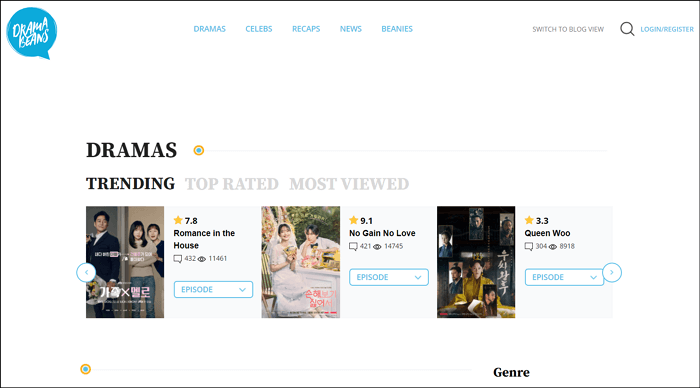
Task: Open the RECAPS menu item
Action: (x=306, y=29)
